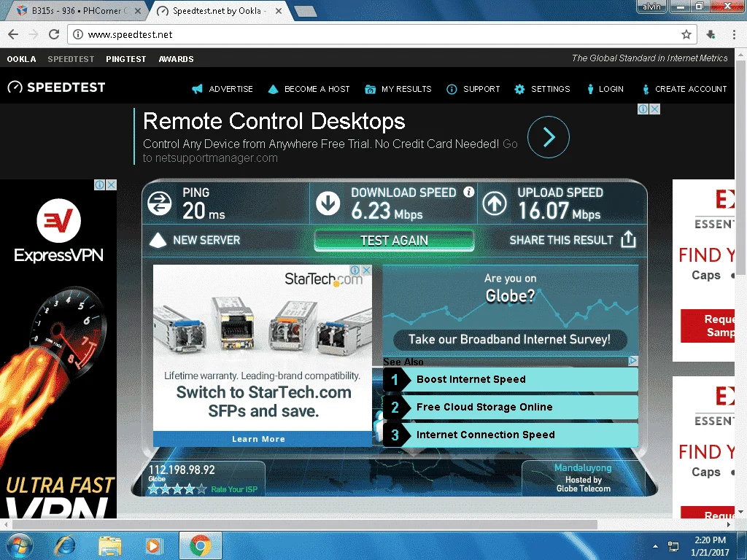Click SPEEDTEST in the top nav
The image size is (747, 560).
(x=71, y=59)
